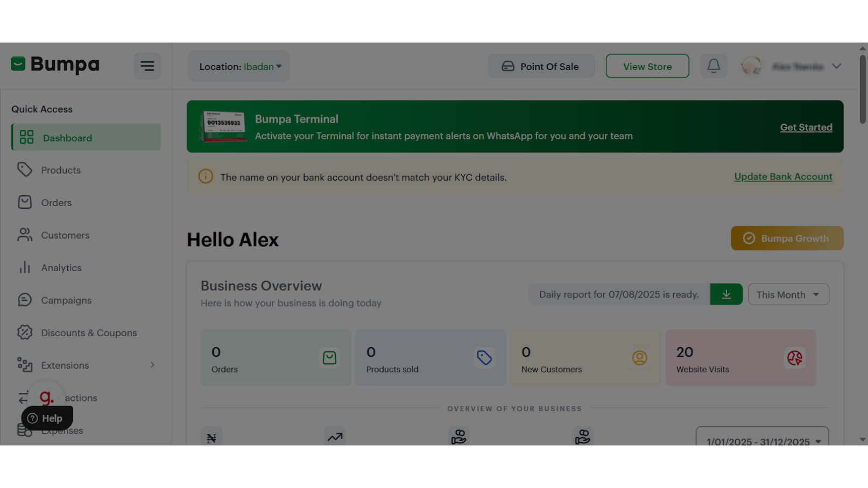Click the page vertical scrollbar
Viewport: 868px width, 488px height.
point(863,89)
